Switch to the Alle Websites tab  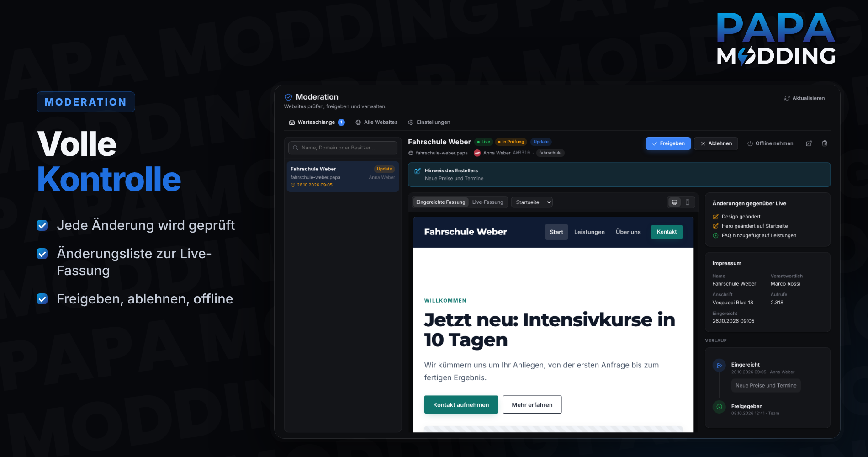(376, 122)
